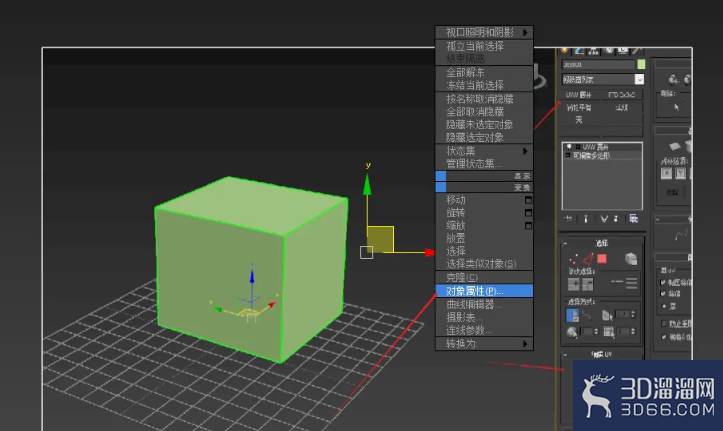
Task: Expand the 转换为: submenu arrow
Action: pos(525,344)
